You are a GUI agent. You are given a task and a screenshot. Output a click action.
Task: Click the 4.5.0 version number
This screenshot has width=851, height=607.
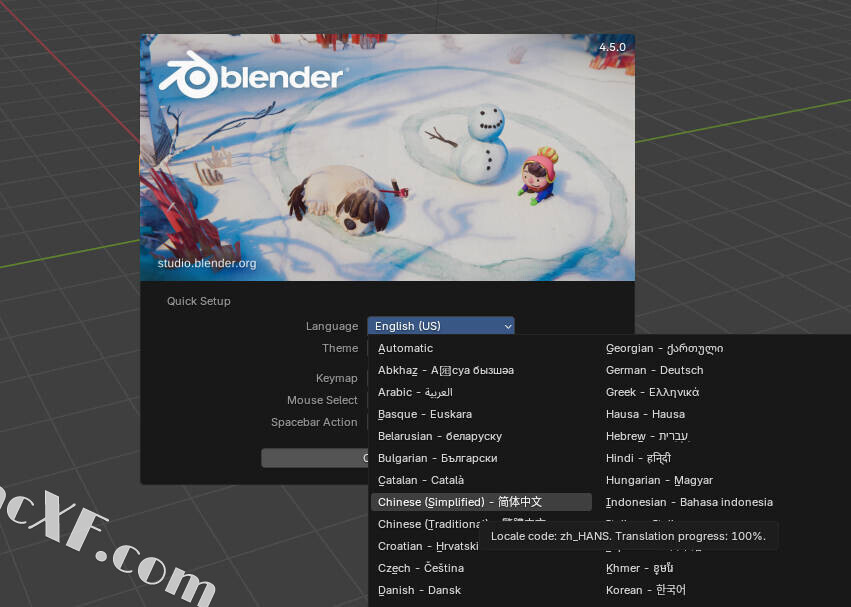click(612, 47)
